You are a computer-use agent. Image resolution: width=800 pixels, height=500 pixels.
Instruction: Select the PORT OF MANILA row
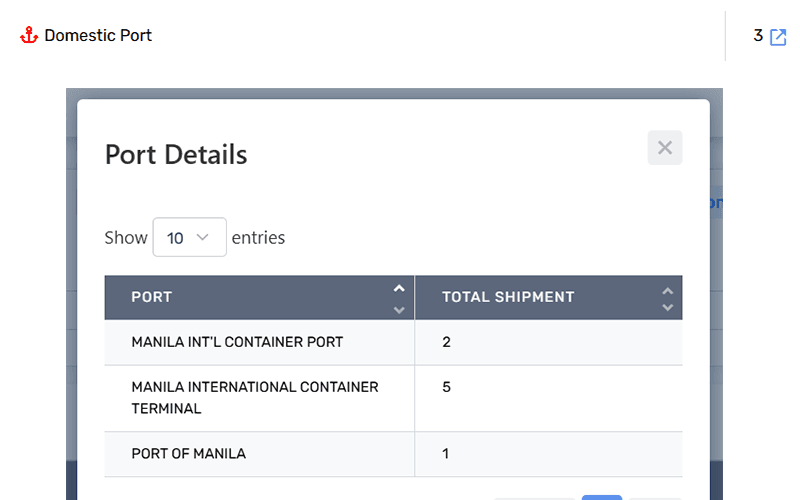[189, 453]
